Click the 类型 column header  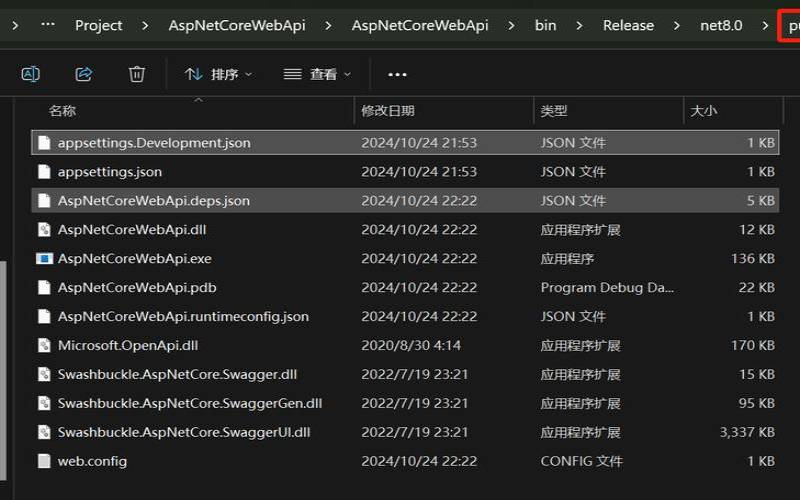554,111
